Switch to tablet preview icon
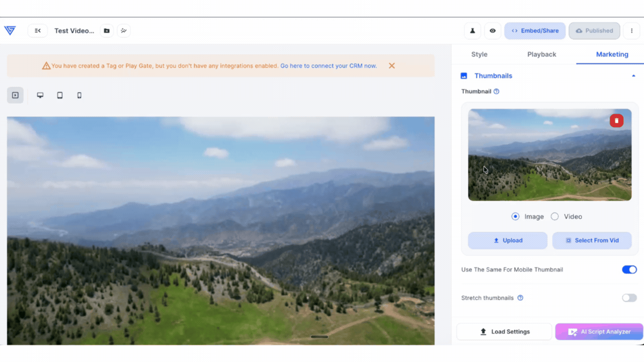644x362 pixels. [60, 95]
